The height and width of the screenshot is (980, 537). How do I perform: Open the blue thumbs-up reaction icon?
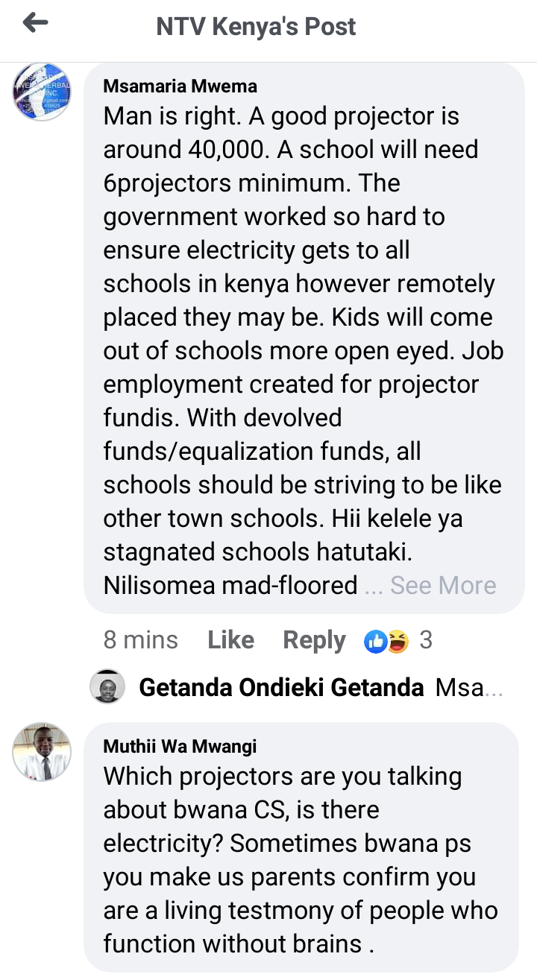(x=375, y=641)
